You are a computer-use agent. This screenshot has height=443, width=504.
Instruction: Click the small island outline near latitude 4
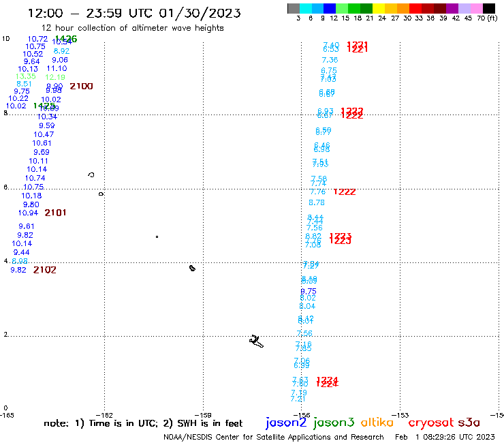[x=192, y=269]
